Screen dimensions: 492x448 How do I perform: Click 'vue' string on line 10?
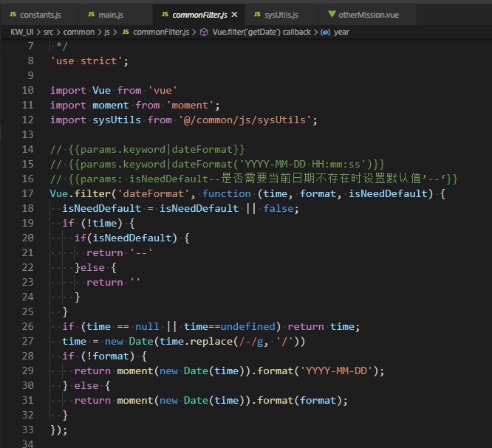click(x=163, y=90)
